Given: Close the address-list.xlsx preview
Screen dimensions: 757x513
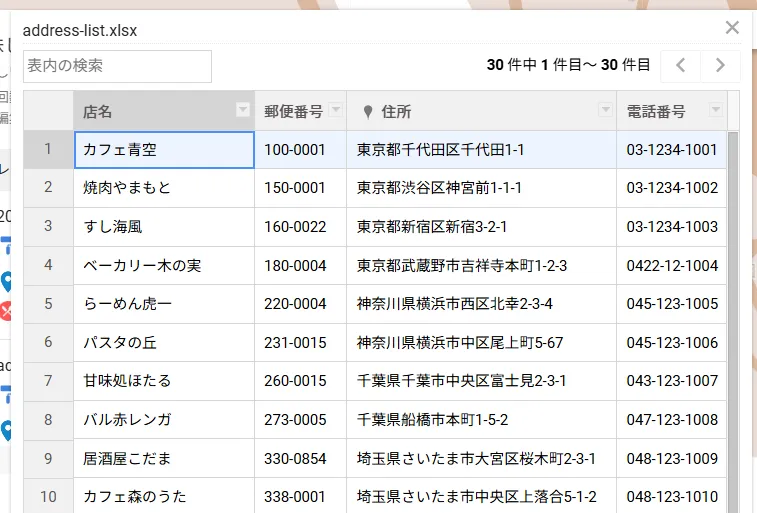Looking at the screenshot, I should coord(732,28).
